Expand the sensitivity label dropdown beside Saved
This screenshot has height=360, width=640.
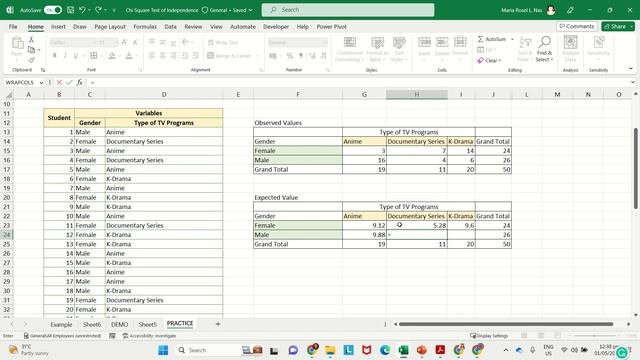pyautogui.click(x=250, y=10)
